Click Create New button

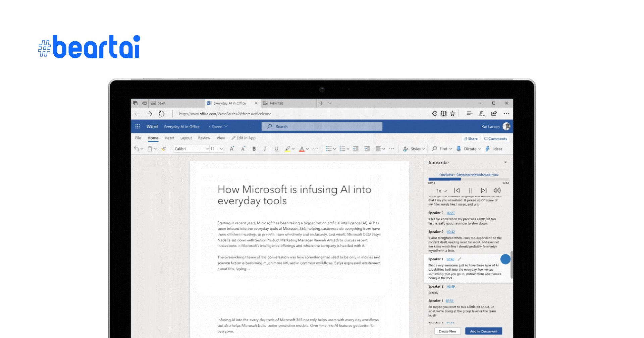(447, 331)
